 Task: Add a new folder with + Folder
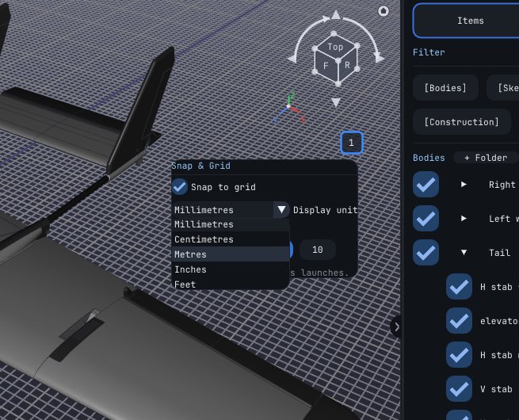486,158
